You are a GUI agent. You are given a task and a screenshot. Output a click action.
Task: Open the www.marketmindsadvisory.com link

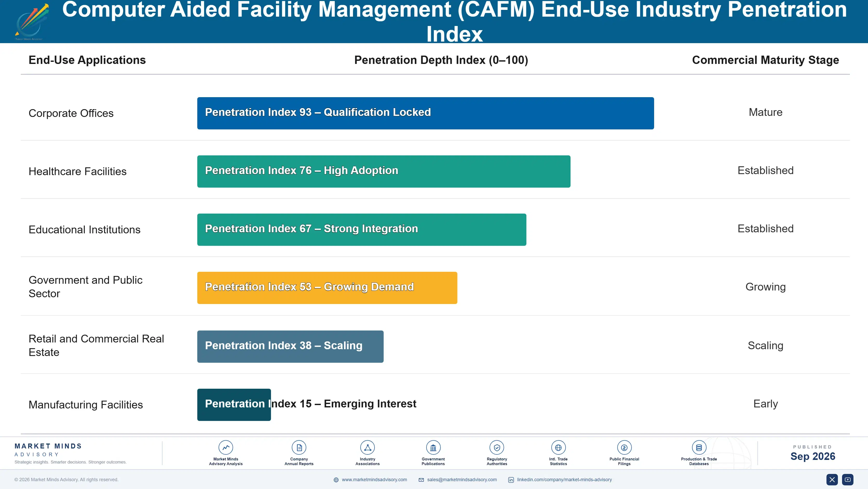374,480
